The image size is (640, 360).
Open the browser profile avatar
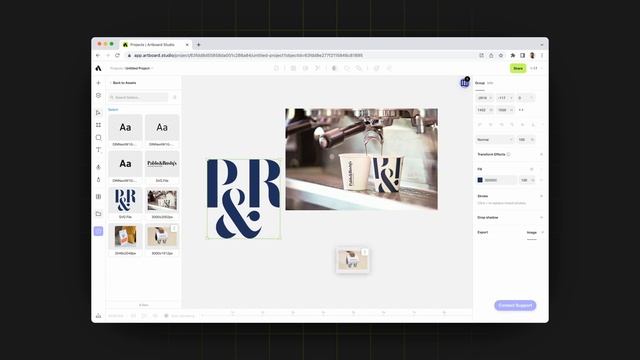tap(532, 56)
